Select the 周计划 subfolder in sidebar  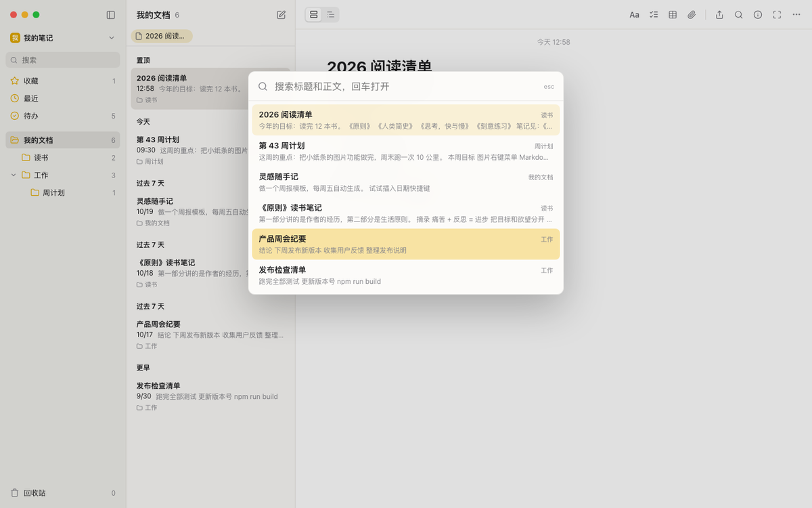coord(63,193)
